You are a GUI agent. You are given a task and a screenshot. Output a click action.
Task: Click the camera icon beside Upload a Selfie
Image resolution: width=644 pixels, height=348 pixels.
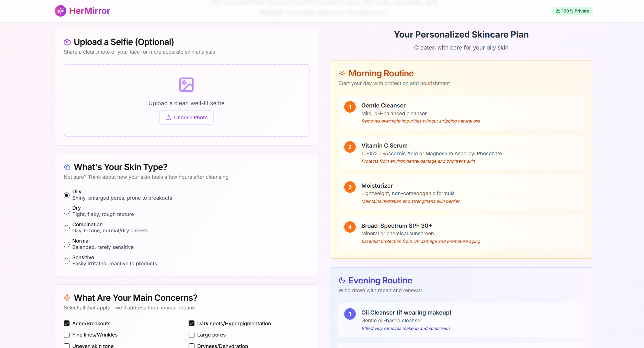[67, 42]
